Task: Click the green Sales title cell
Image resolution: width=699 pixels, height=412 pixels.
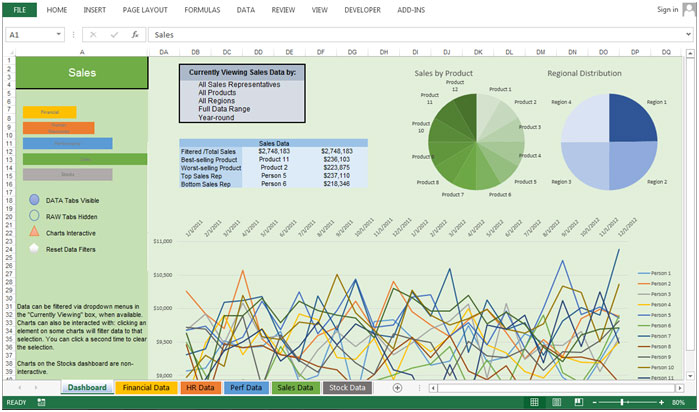Action: [x=82, y=73]
